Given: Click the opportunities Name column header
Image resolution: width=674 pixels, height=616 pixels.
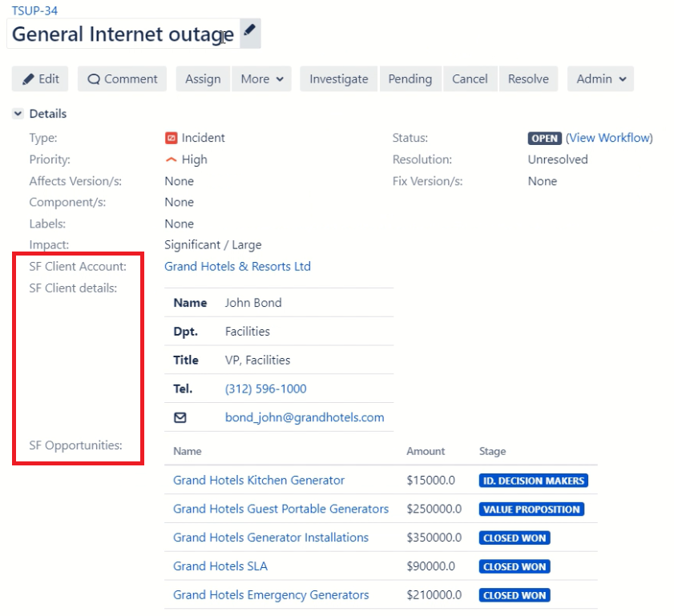Looking at the screenshot, I should pyautogui.click(x=188, y=452).
